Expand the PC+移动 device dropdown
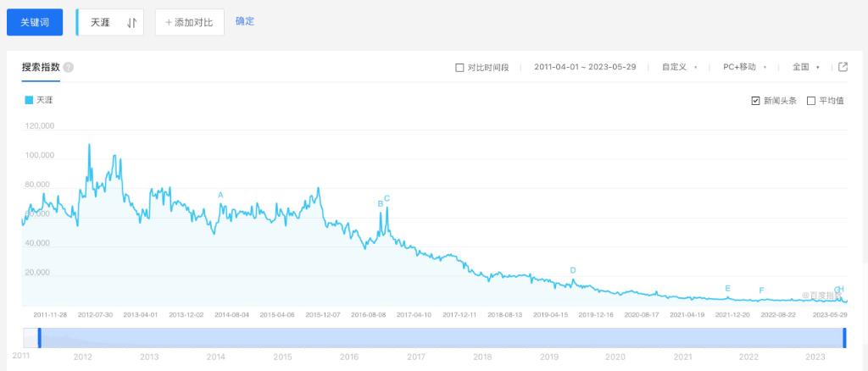The image size is (868, 371). (743, 67)
